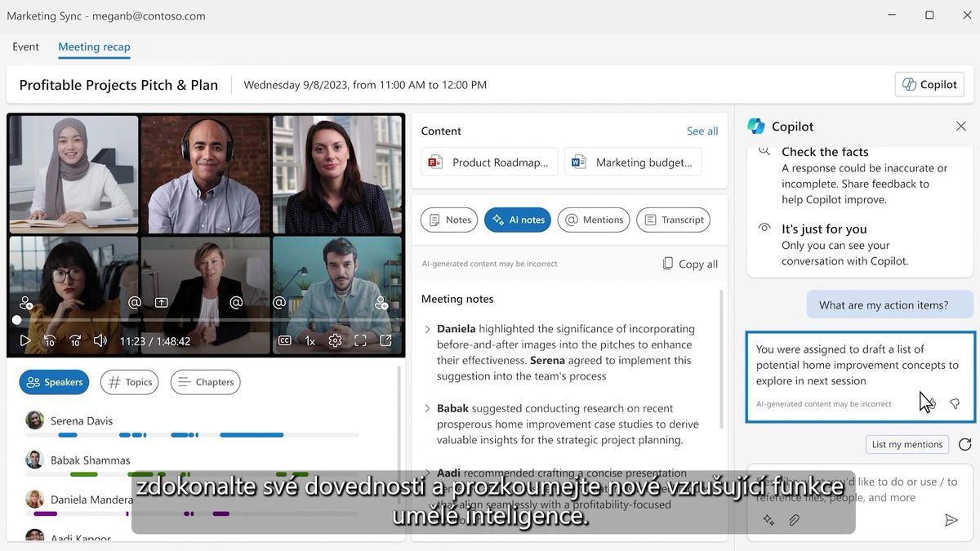Screen dimensions: 980x551
Task: Click Daniela Mandera's profile avatar
Action: [x=34, y=499]
